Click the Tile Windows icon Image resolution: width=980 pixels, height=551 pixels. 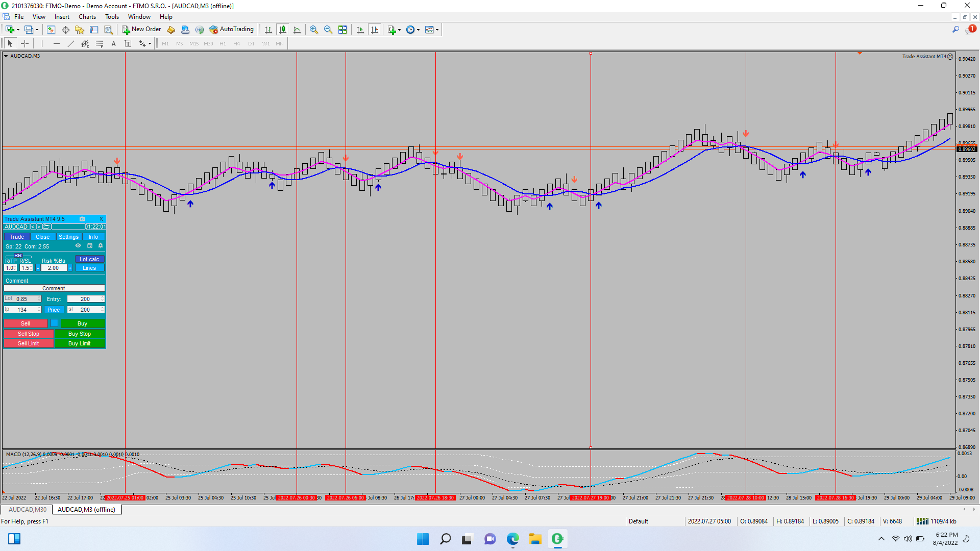point(342,30)
